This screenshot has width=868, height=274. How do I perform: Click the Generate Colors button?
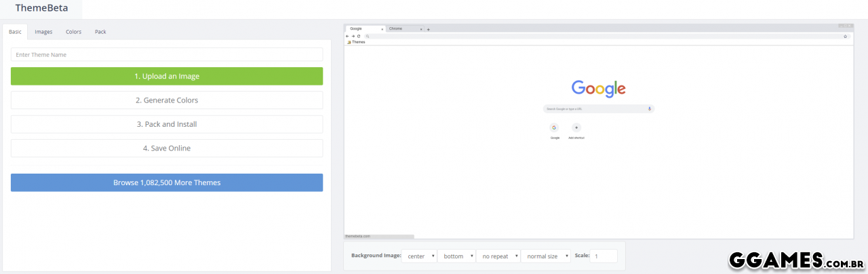point(167,100)
